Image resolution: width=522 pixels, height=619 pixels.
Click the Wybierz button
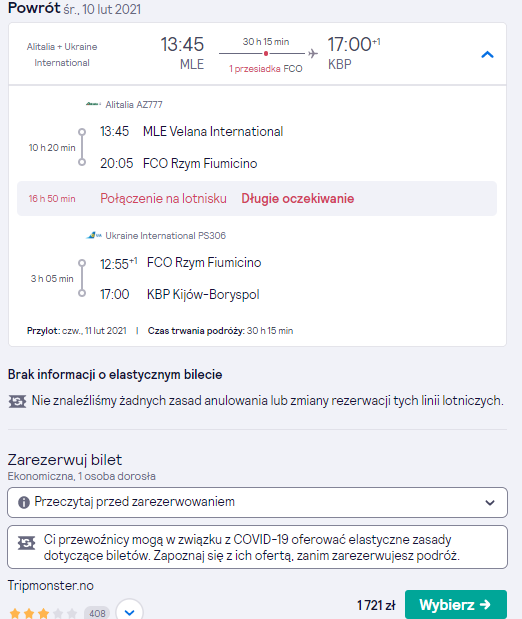click(456, 604)
